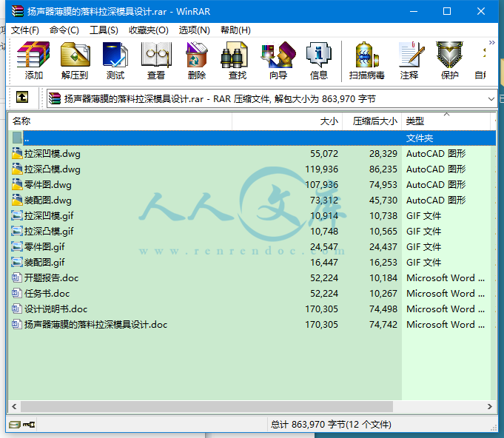Open the archive path dropdown arrow
Image resolution: width=504 pixels, height=438 pixels.
491,99
